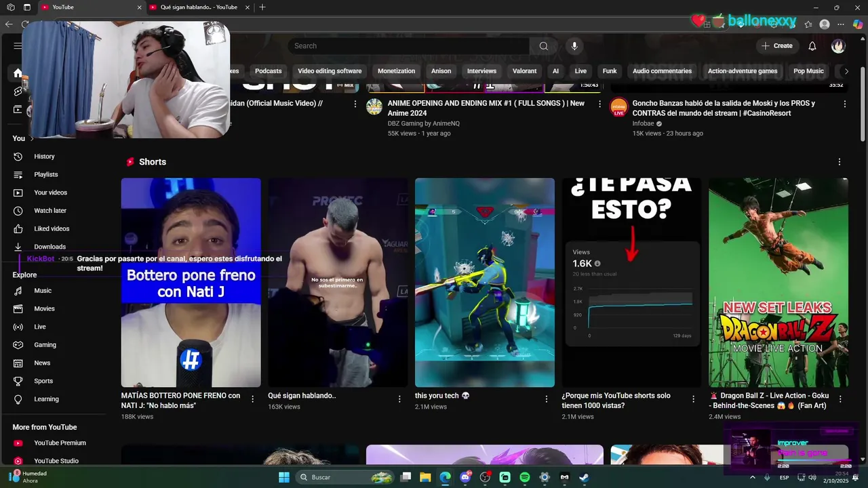The image size is (868, 488).
Task: Click the Create button
Action: (x=776, y=46)
